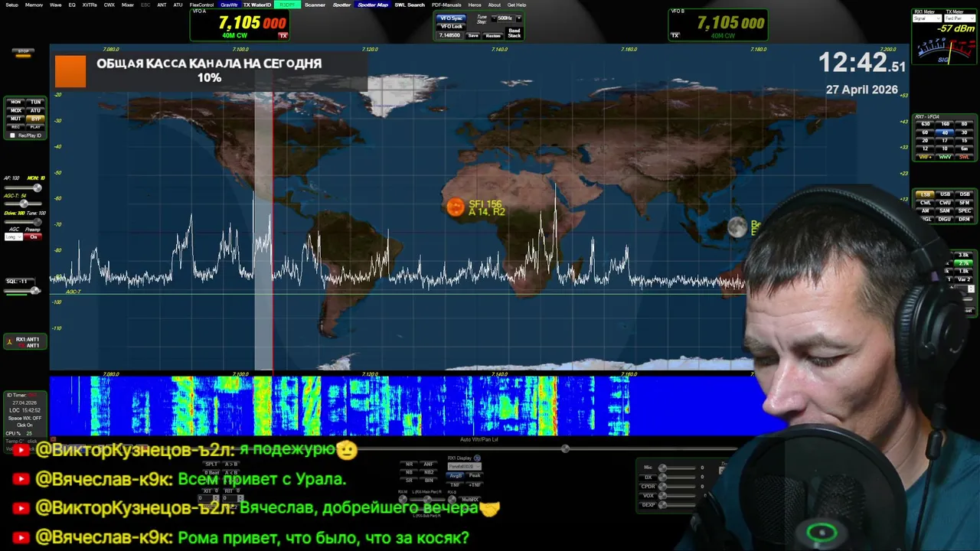Click the VFO B frequency display

click(x=730, y=23)
